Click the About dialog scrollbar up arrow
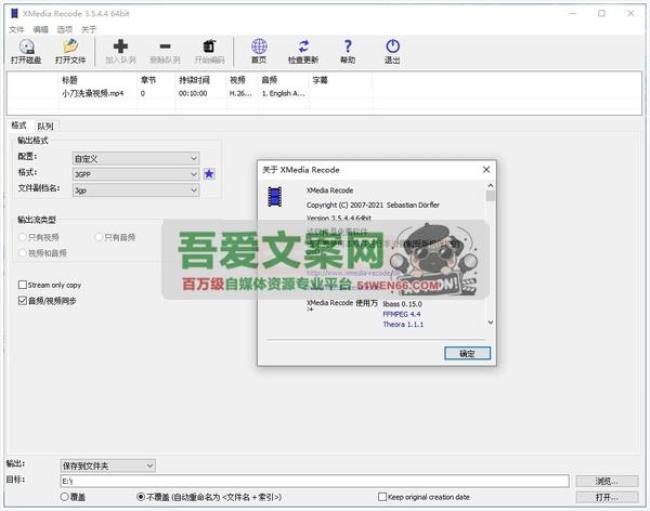This screenshot has height=511, width=650. click(x=490, y=186)
